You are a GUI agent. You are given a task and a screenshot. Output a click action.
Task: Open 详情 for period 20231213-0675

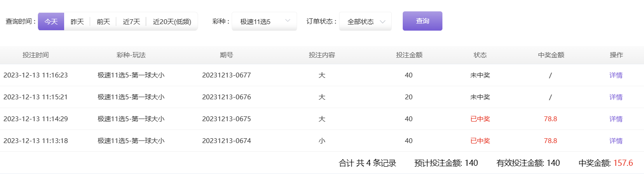click(x=616, y=119)
